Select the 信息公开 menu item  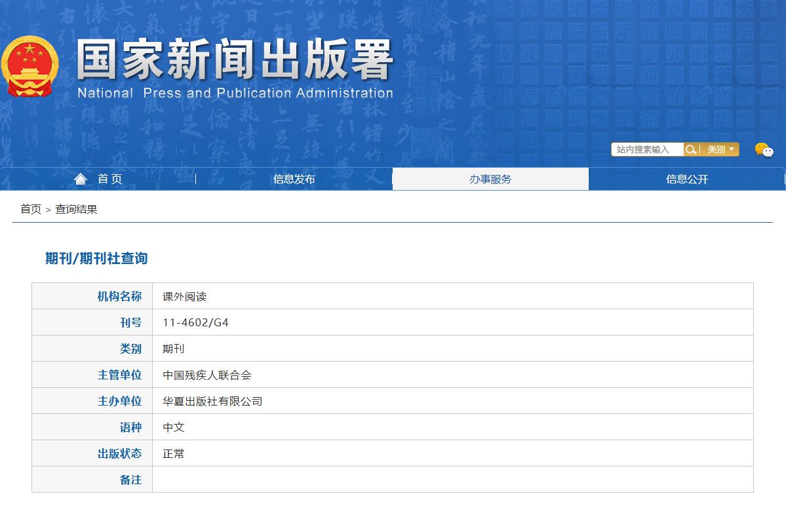(x=686, y=178)
